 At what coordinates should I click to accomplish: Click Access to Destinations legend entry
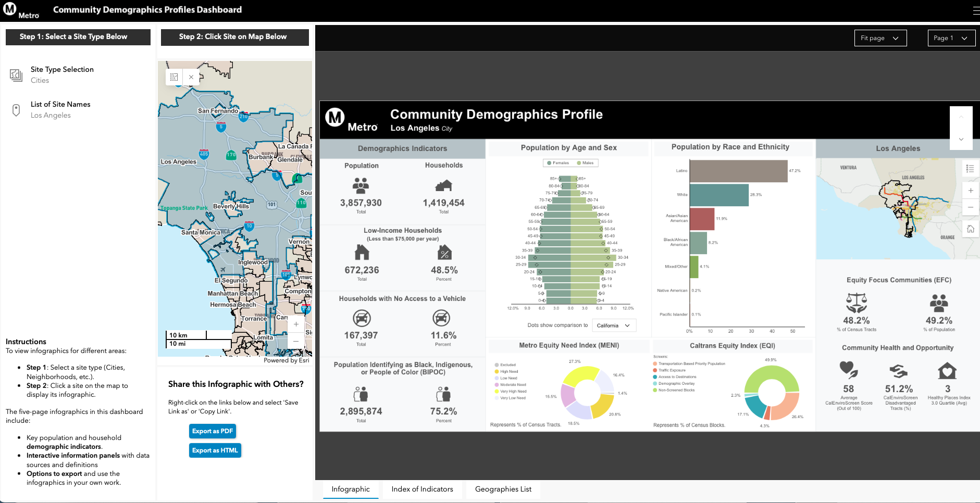pyautogui.click(x=674, y=377)
